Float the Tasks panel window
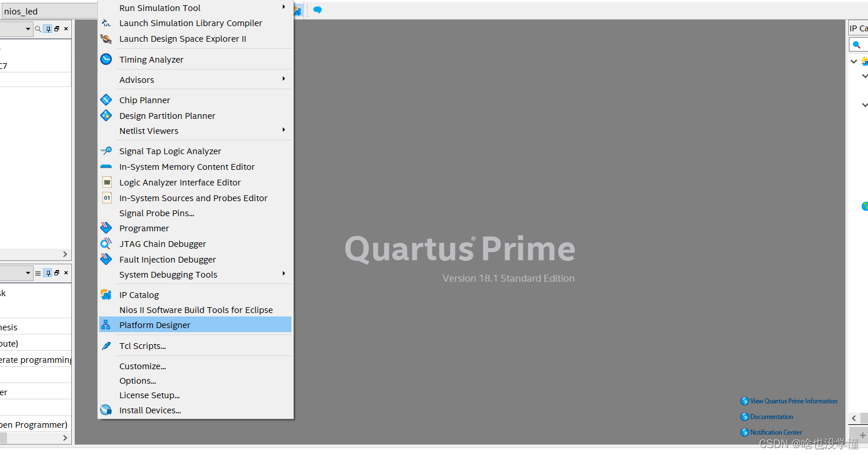Image resolution: width=868 pixels, height=455 pixels. pyautogui.click(x=57, y=272)
